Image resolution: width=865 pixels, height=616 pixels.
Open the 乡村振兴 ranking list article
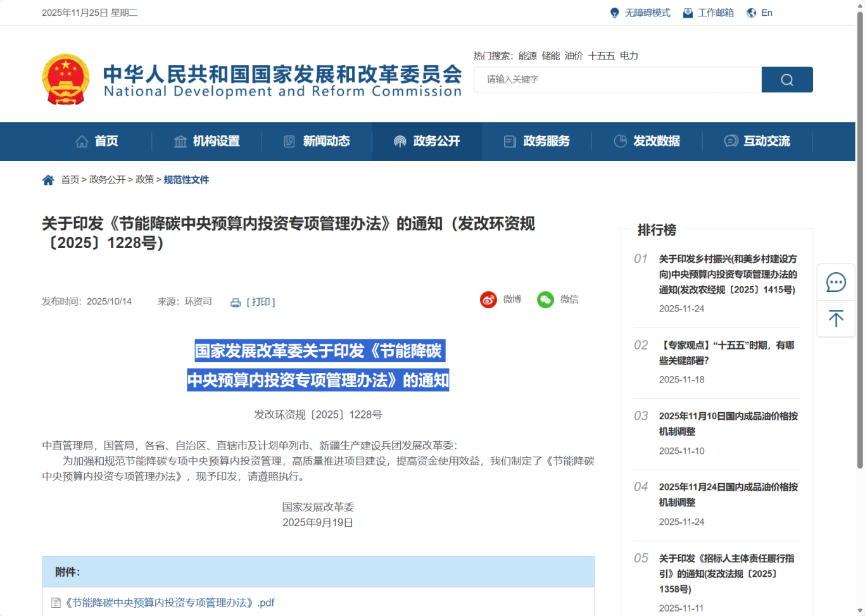[726, 274]
